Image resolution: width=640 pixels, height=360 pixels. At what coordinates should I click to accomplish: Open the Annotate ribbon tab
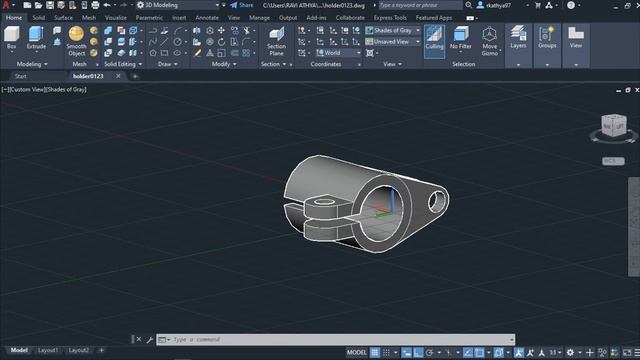pos(207,18)
